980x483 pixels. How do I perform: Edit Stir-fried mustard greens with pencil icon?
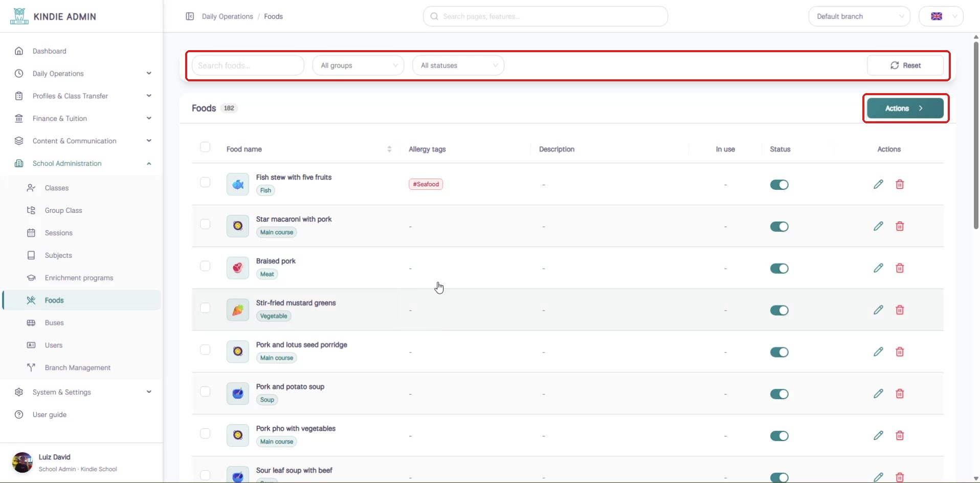click(878, 310)
